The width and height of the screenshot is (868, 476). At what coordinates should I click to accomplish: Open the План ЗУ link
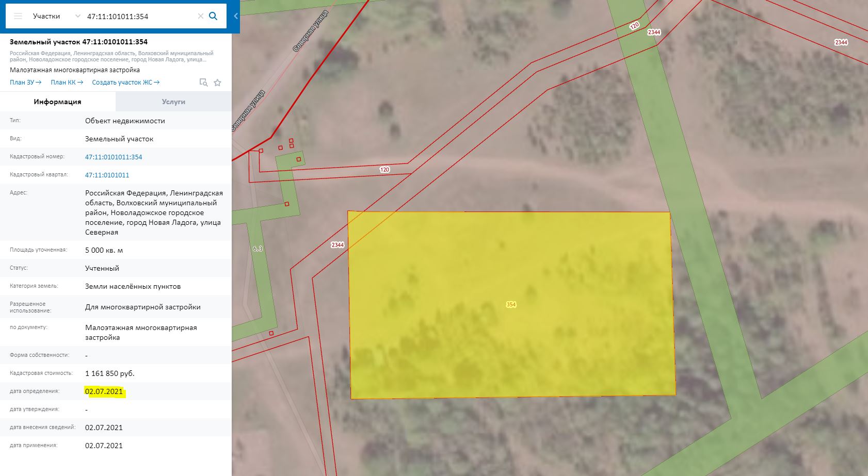[25, 83]
